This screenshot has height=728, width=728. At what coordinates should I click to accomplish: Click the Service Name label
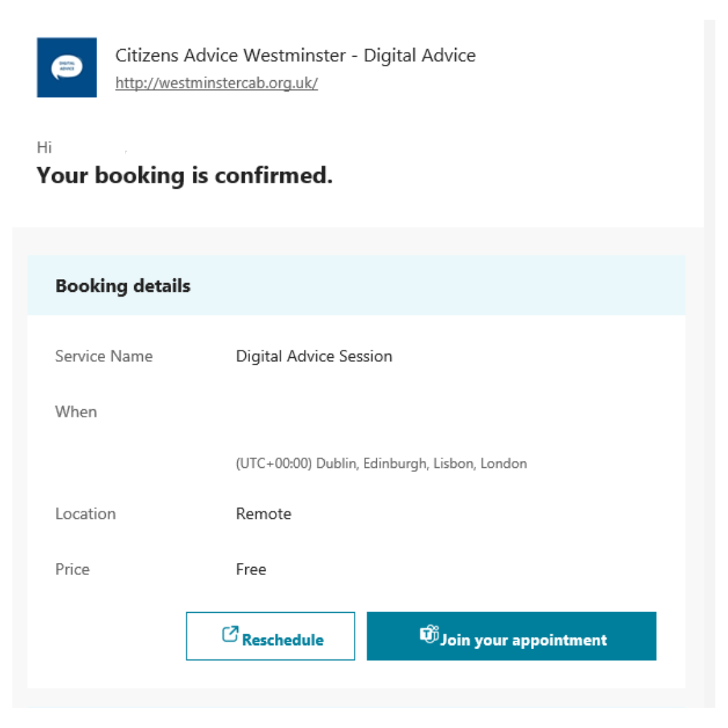[x=104, y=356]
